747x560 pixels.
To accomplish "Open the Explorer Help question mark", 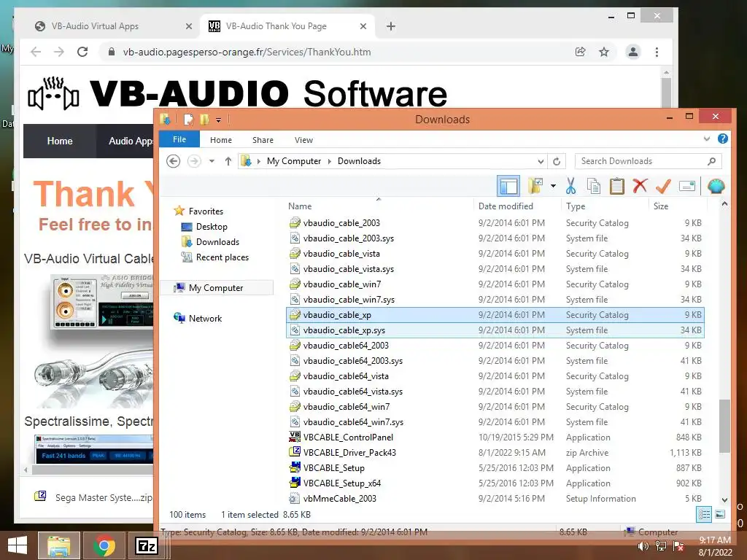I will (723, 139).
